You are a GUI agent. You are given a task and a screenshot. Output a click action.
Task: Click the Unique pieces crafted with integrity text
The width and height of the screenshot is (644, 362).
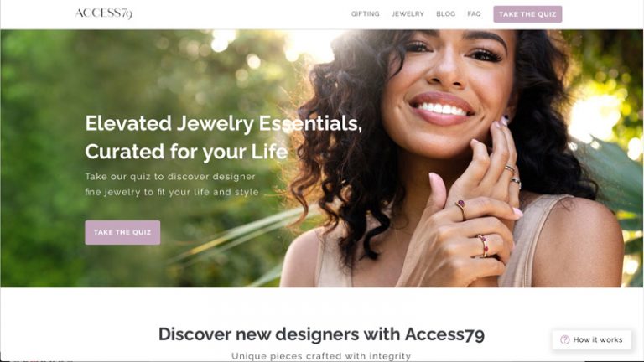[321, 356]
